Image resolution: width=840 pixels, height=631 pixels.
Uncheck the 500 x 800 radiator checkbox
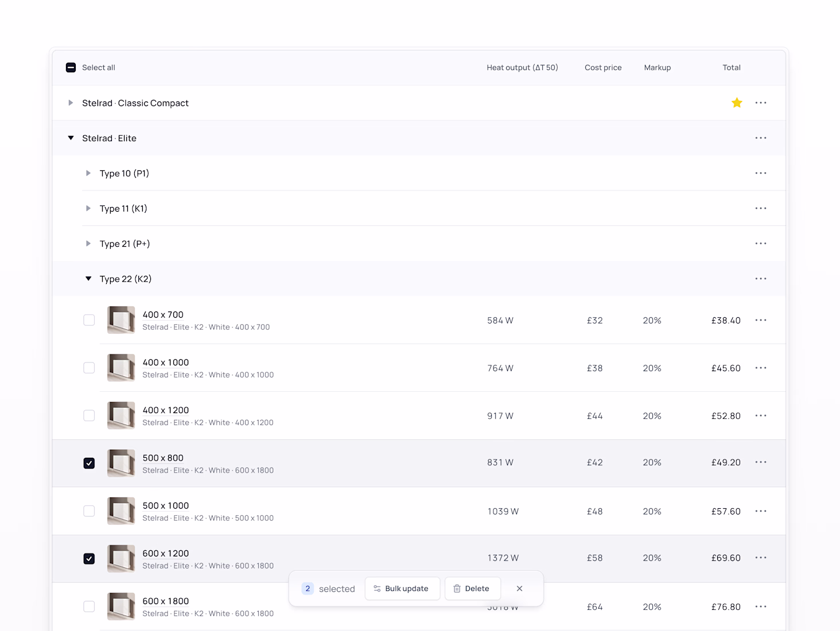pyautogui.click(x=89, y=463)
